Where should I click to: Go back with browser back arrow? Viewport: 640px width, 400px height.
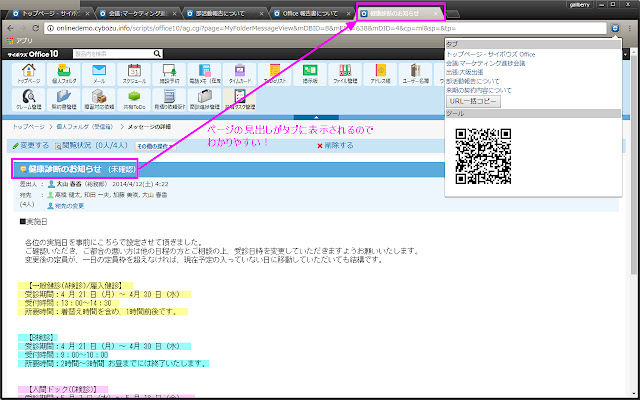(x=11, y=28)
